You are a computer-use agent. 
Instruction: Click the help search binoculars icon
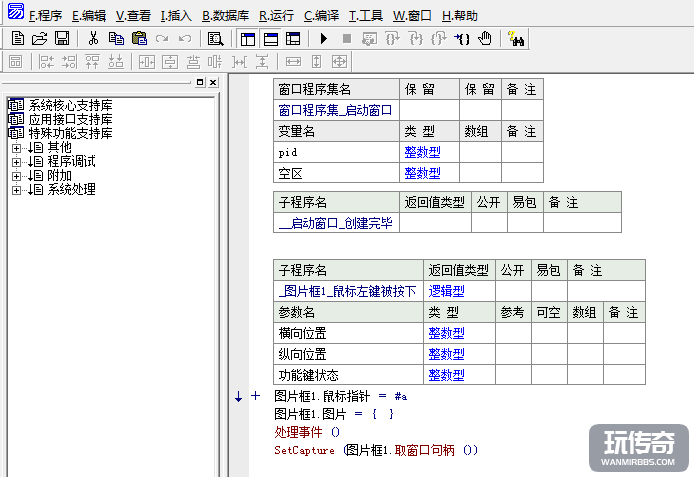(x=516, y=39)
